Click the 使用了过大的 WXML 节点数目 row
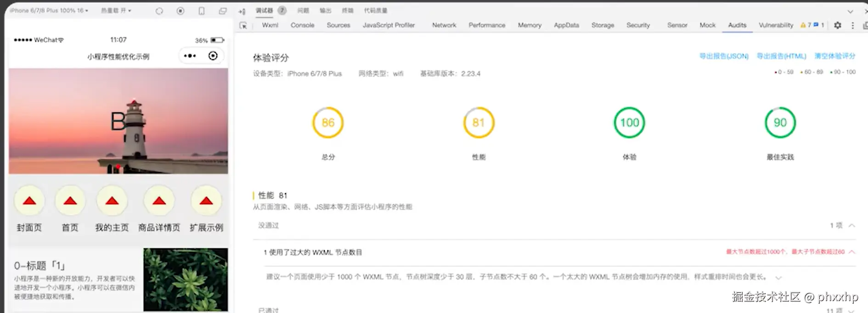Screen dimensions: 868x313 tap(554, 252)
